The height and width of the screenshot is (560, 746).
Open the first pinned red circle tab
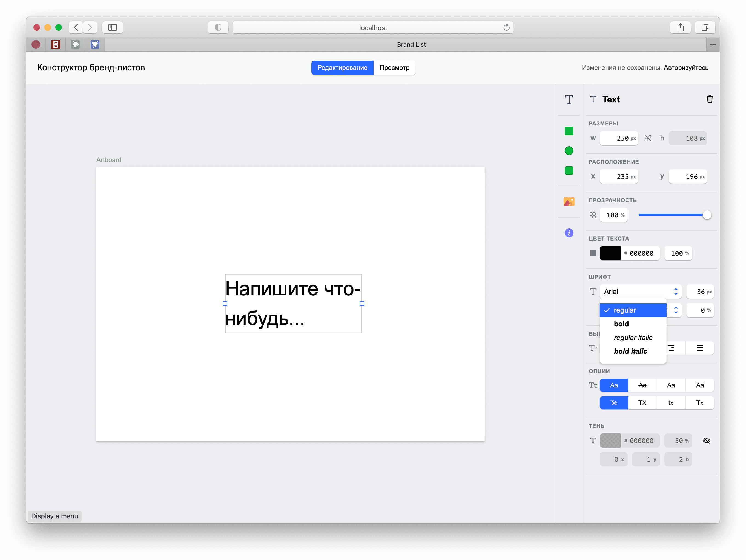(x=36, y=44)
